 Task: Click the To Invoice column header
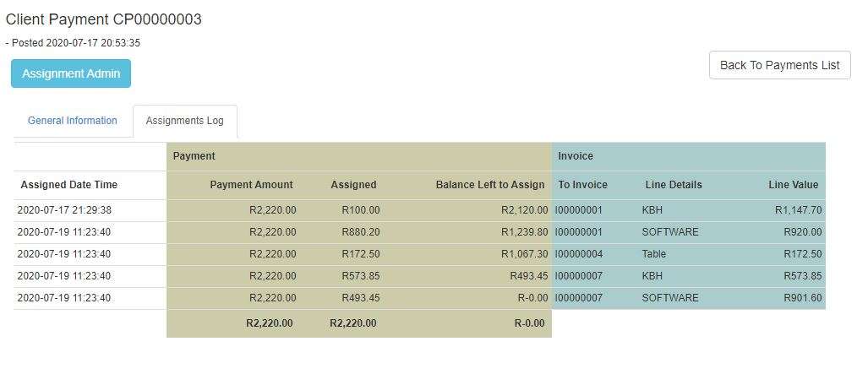[583, 185]
